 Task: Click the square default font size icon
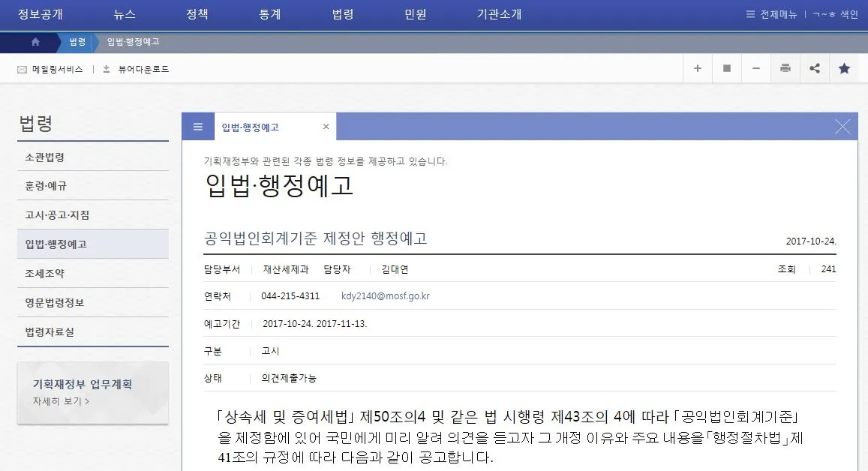[726, 68]
